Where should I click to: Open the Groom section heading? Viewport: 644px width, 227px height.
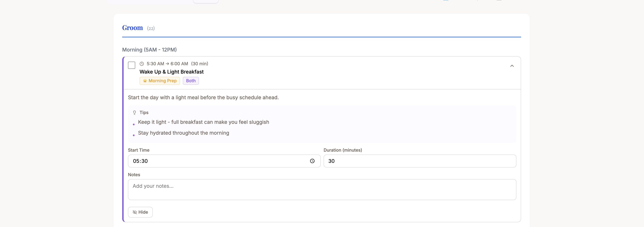pyautogui.click(x=132, y=28)
